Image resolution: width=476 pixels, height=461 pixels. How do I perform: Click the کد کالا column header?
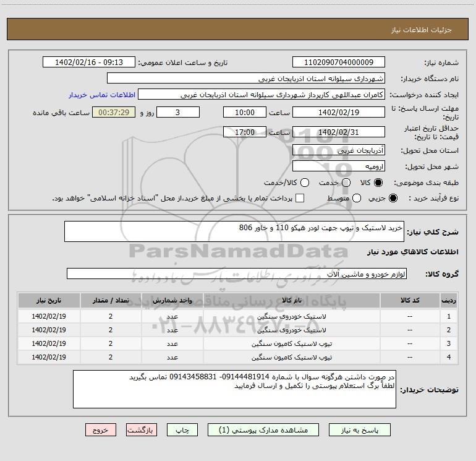[x=410, y=301]
